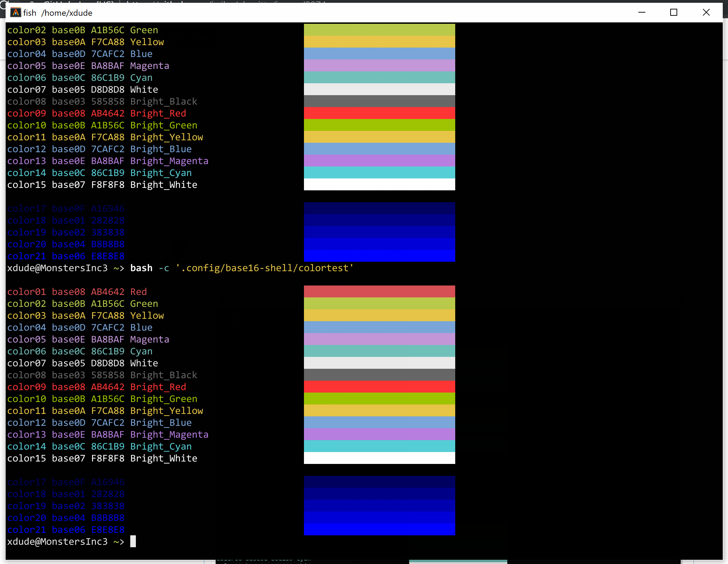
Task: Click the xdude@MonstersInc3 prompt text
Action: point(58,542)
